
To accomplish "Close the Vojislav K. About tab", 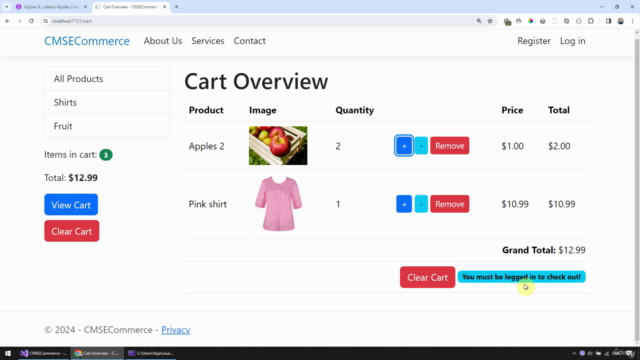I will [85, 7].
